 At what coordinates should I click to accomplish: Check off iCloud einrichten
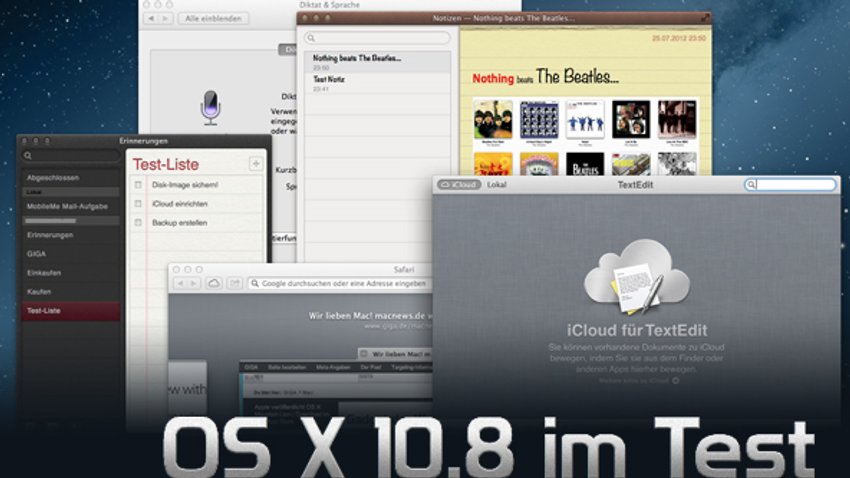pos(138,204)
